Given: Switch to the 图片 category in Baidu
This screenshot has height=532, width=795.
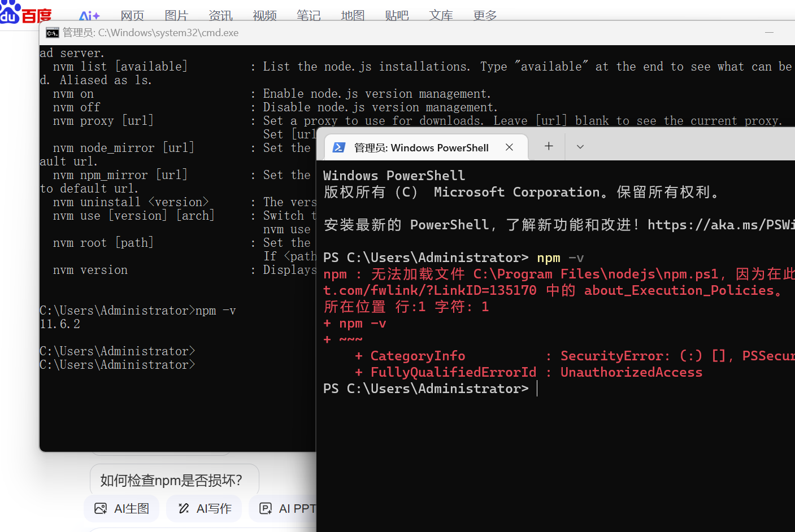Looking at the screenshot, I should pyautogui.click(x=176, y=16).
